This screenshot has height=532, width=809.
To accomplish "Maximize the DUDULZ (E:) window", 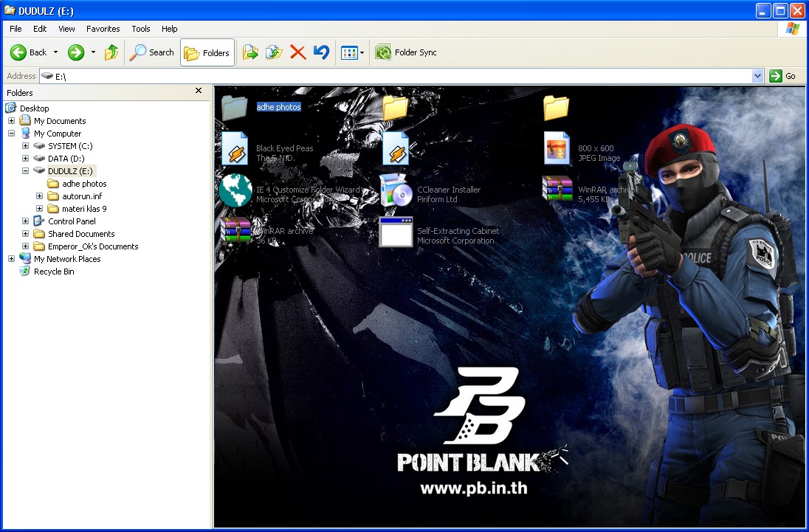I will pos(781,10).
